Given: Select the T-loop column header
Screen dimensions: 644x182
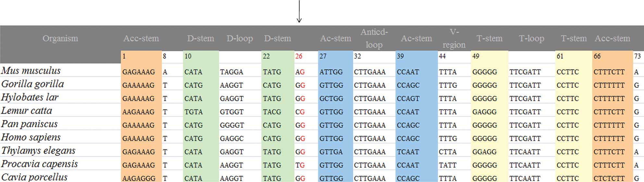Looking at the screenshot, I should 531,38.
